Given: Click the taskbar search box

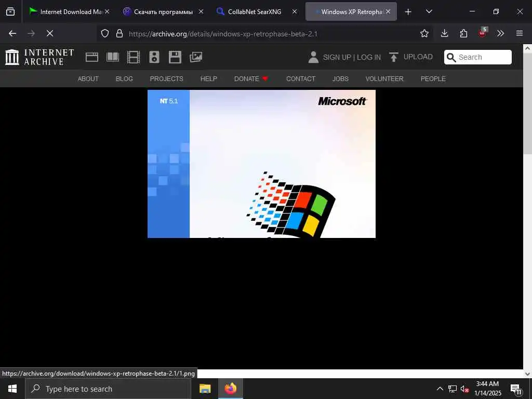Looking at the screenshot, I should pyautogui.click(x=108, y=389).
